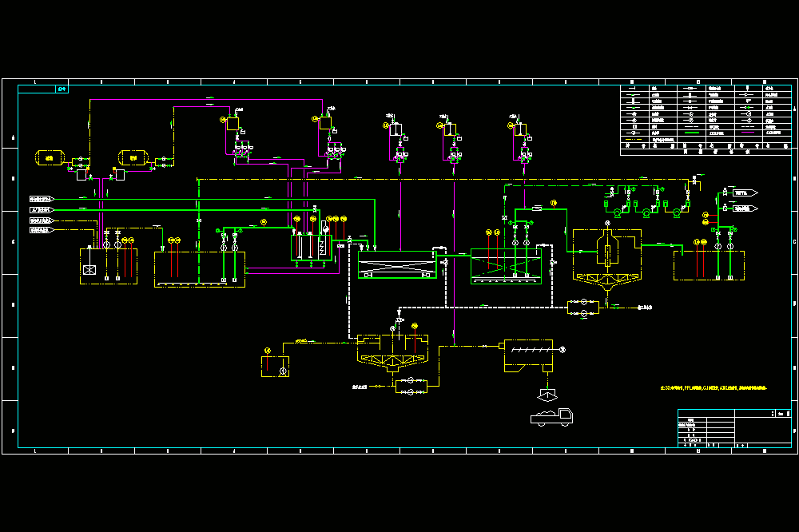Click the middle green blower pump symbol

tap(646, 212)
